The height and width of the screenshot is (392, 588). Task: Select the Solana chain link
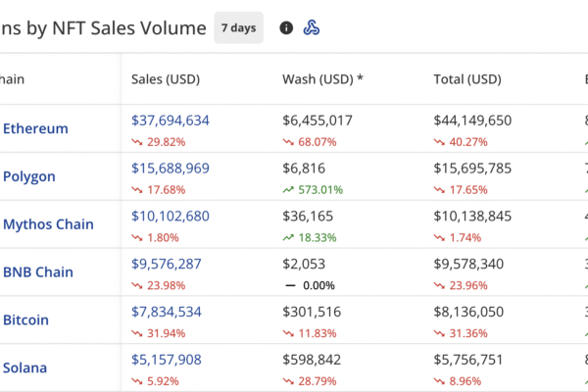(25, 368)
